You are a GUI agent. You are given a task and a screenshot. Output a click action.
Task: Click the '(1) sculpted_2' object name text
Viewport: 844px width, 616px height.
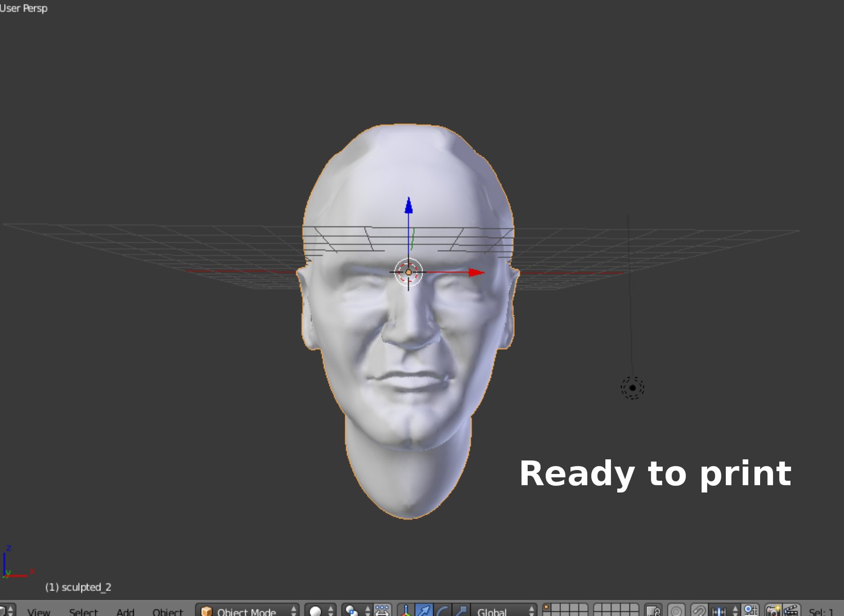[78, 587]
